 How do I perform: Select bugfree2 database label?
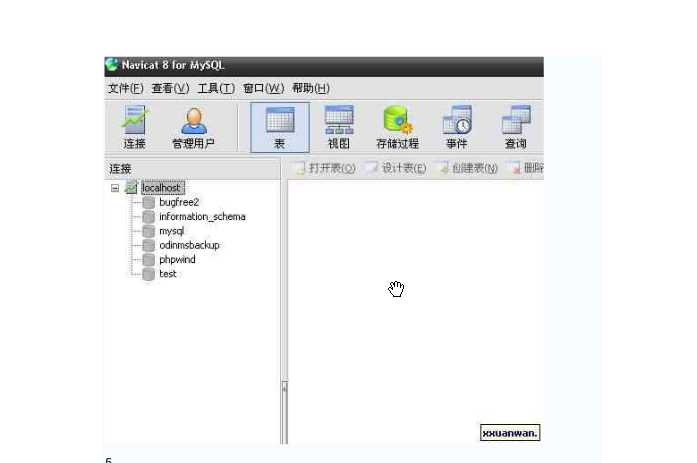point(179,202)
